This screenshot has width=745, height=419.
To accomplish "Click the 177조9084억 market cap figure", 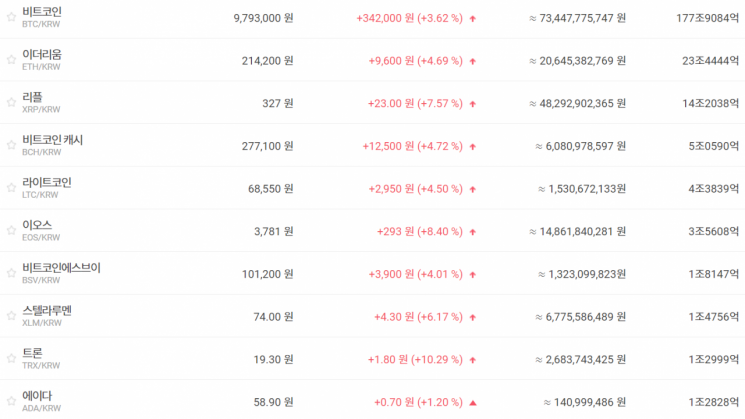I will point(707,18).
